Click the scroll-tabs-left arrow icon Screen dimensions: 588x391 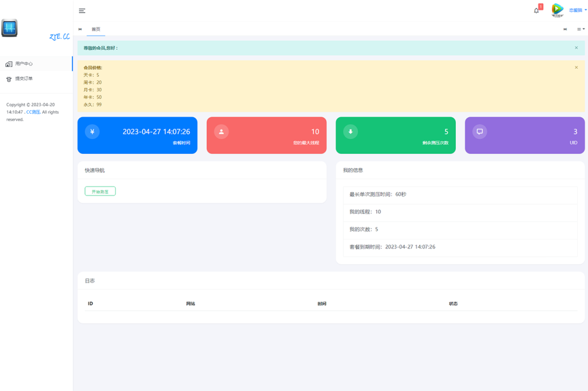[80, 29]
